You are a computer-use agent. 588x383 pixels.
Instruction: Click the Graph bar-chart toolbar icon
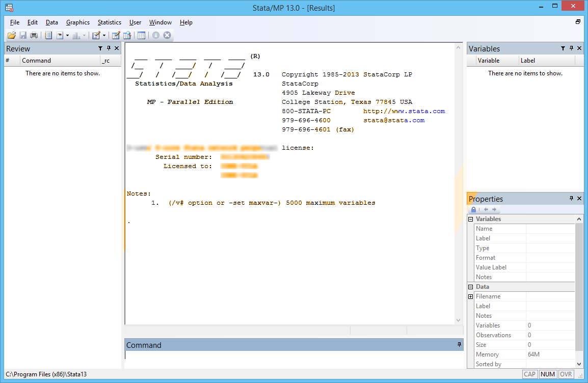76,35
